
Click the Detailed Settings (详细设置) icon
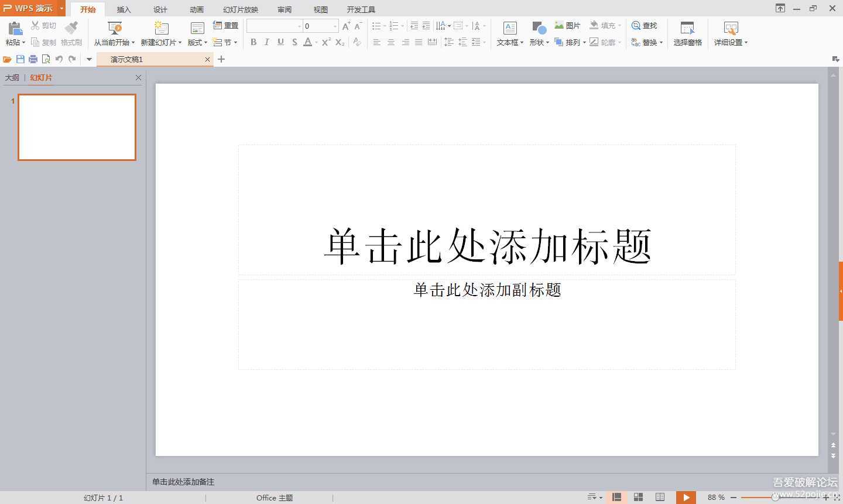(731, 28)
